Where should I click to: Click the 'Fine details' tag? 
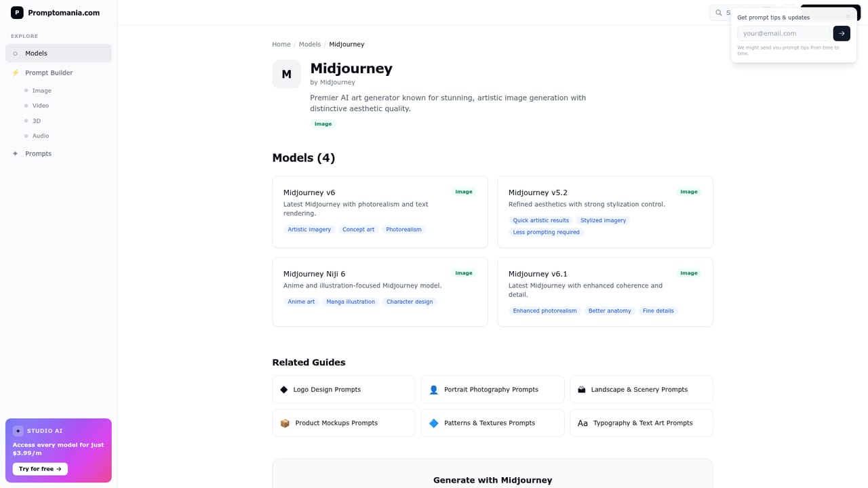[658, 311]
